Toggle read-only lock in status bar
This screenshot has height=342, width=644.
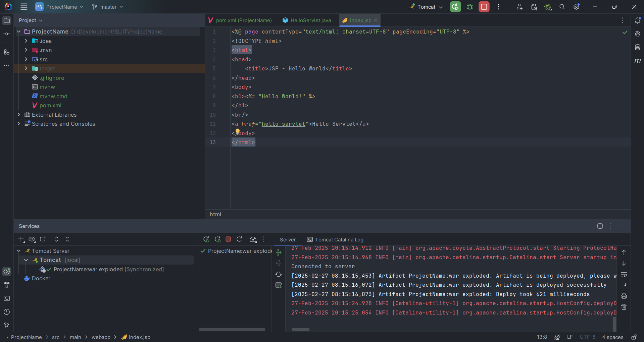[634, 337]
